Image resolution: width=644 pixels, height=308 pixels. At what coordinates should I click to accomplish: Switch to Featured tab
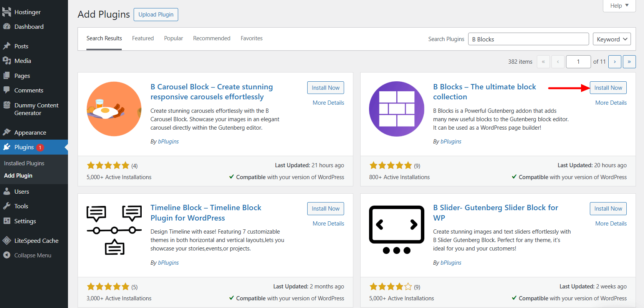143,38
